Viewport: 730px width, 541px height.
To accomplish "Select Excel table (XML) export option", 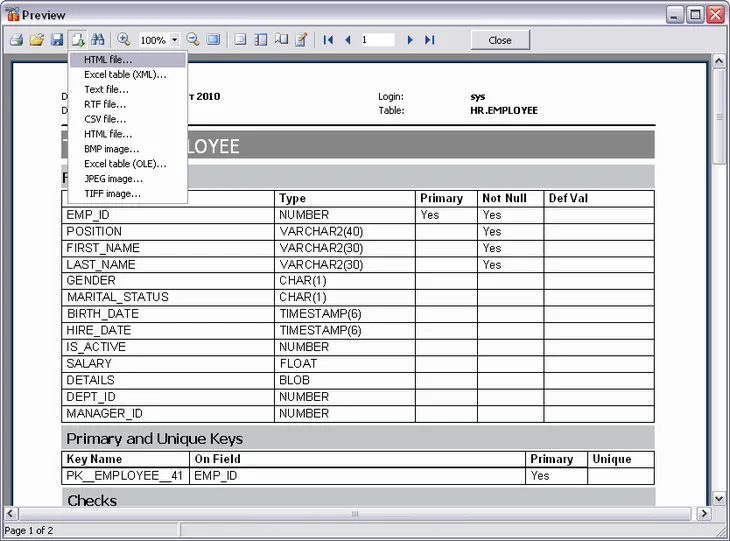I will pos(125,74).
